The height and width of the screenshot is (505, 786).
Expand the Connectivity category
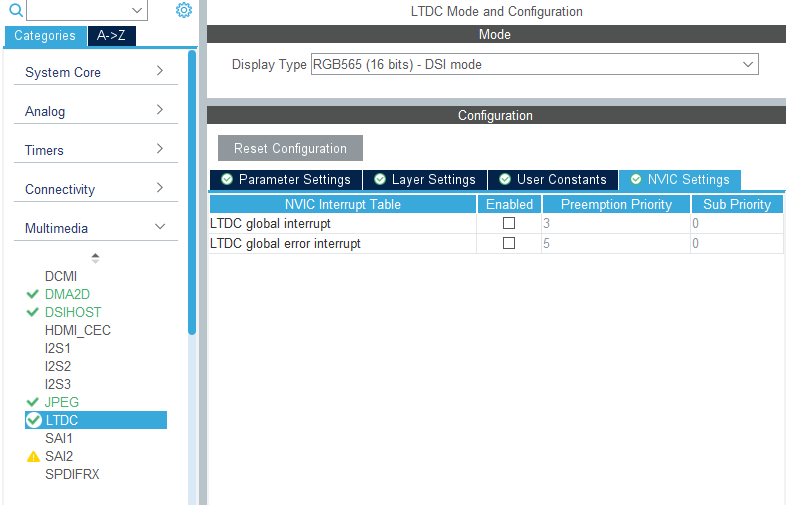click(x=94, y=189)
